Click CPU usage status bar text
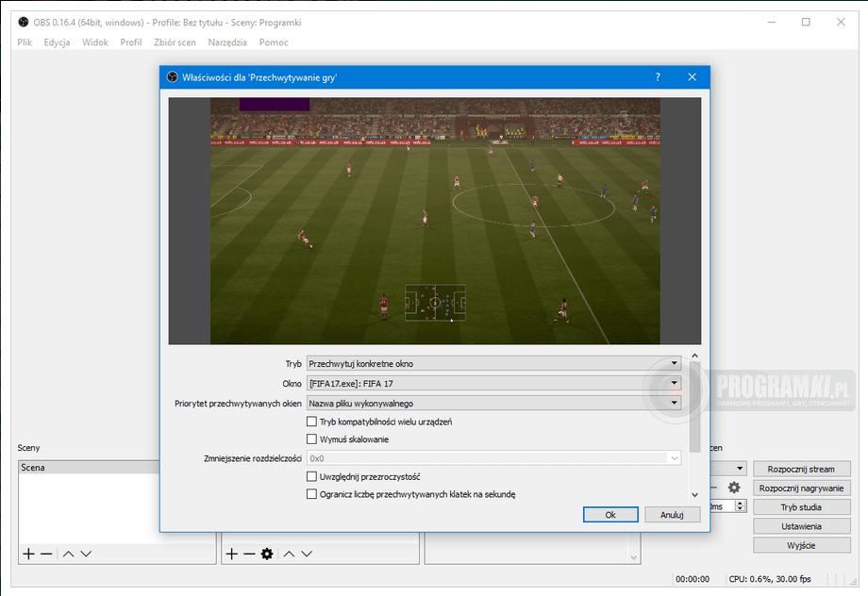 pyautogui.click(x=770, y=579)
